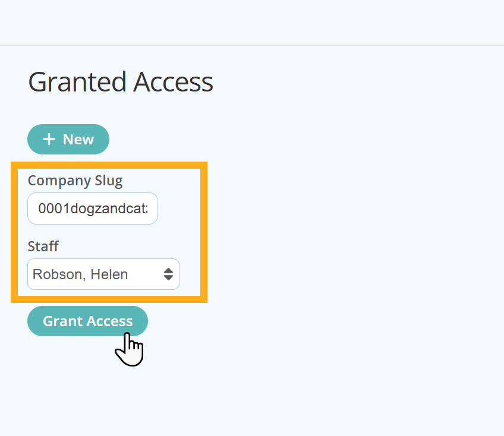Click the Staff select up-down arrows icon

click(x=168, y=274)
